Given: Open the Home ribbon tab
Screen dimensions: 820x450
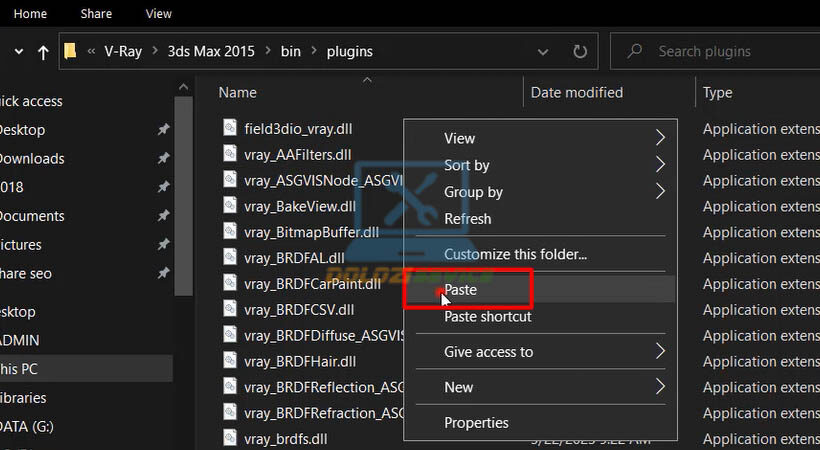Looking at the screenshot, I should click(30, 14).
